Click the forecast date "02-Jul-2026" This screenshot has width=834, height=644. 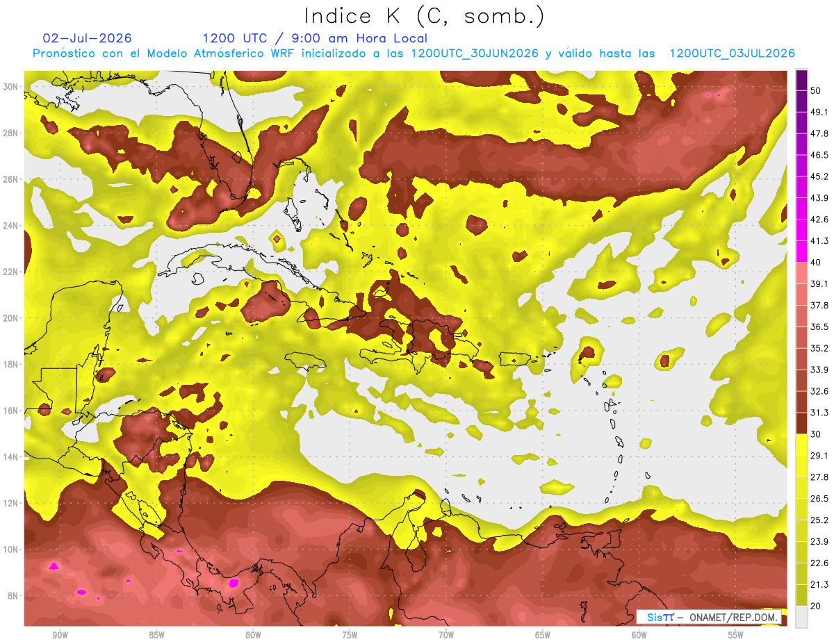[87, 38]
